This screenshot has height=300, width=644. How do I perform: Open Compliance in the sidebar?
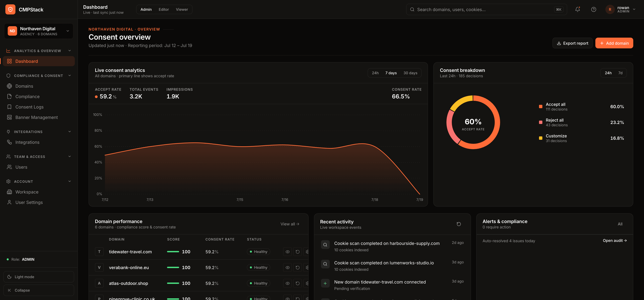[39, 97]
